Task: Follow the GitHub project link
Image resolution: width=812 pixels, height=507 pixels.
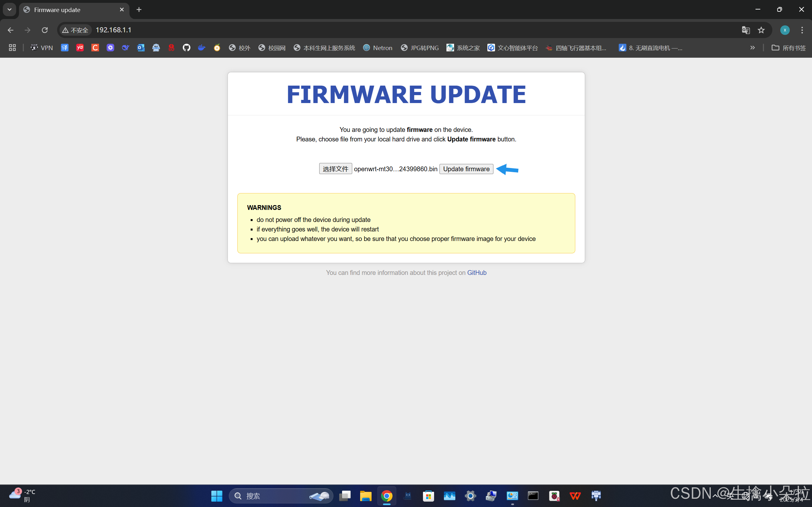Action: click(477, 273)
